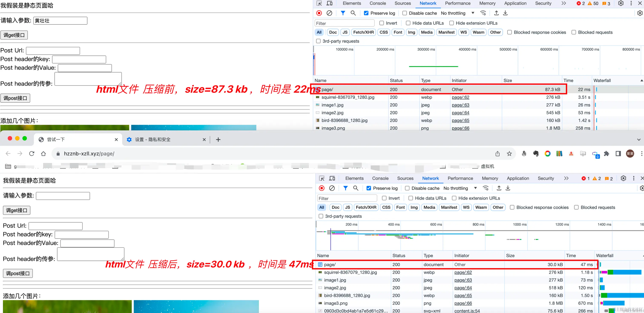Enable Disable cache checkbox in lower DevTools

[407, 188]
